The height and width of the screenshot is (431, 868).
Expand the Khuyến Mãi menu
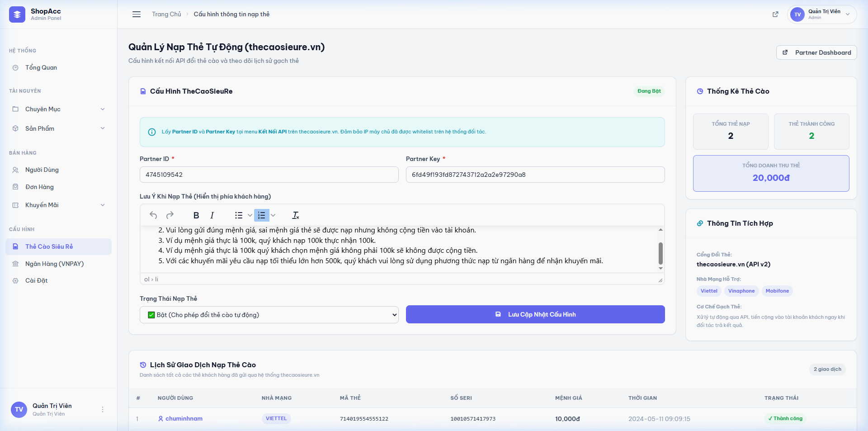click(x=59, y=205)
